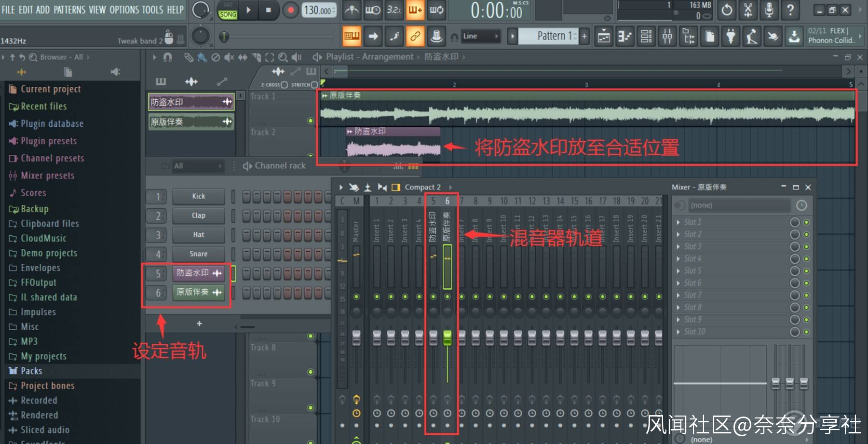868x444 pixels.
Task: Open the Pattern 1 selector
Action: 548,36
